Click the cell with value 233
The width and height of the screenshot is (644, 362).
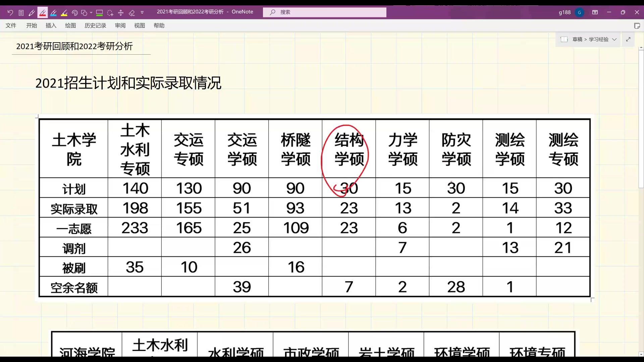135,228
